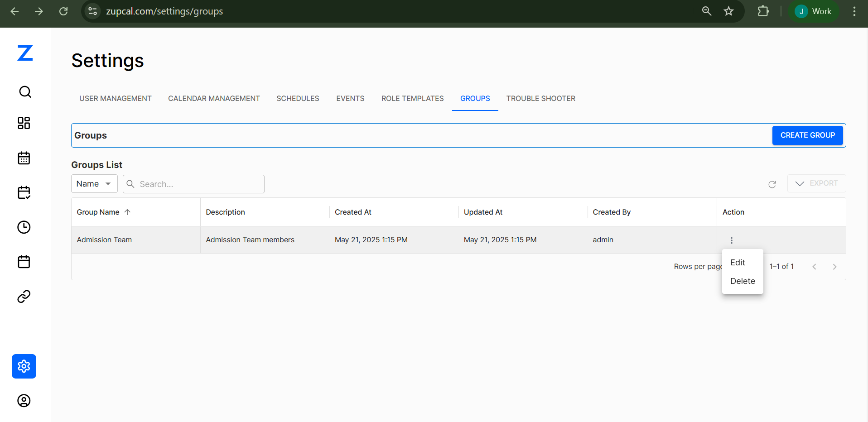Select the calendar icon in the sidebar
The width and height of the screenshot is (868, 422).
click(24, 158)
